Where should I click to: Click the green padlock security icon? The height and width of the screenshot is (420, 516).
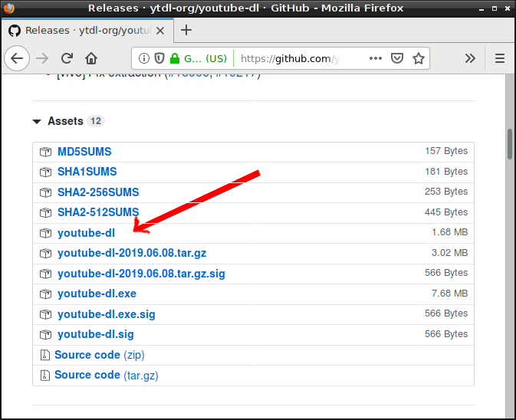(174, 58)
